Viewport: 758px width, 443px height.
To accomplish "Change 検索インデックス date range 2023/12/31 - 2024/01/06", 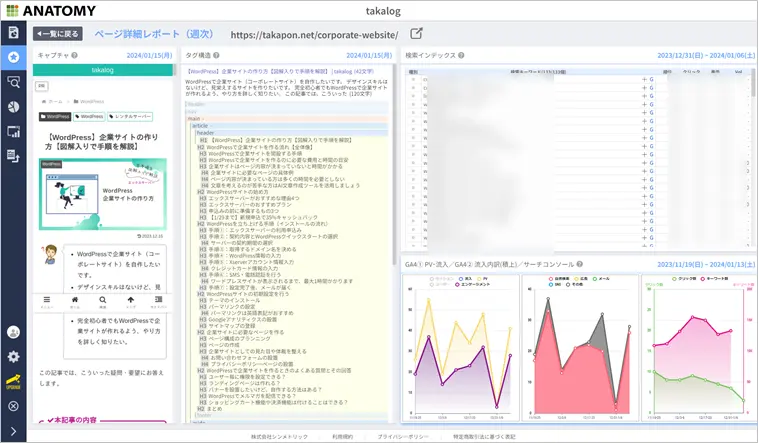I will point(706,55).
